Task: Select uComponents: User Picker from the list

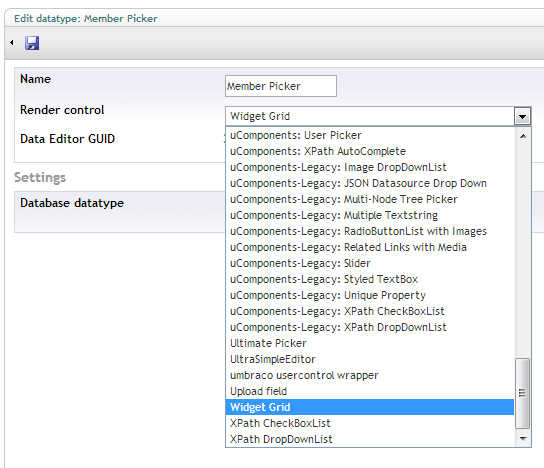Action: tap(370, 135)
